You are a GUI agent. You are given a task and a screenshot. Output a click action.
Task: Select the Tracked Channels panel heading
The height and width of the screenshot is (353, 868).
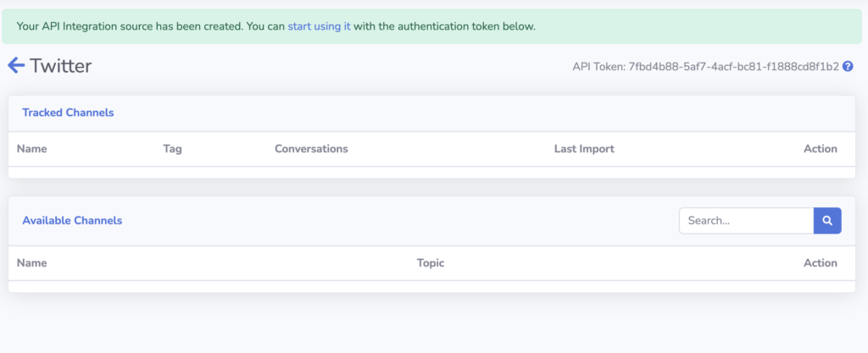pos(68,113)
